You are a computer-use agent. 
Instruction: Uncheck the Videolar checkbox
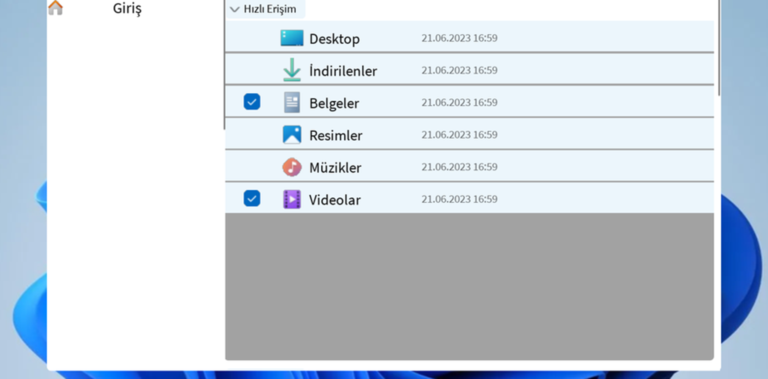tap(252, 198)
